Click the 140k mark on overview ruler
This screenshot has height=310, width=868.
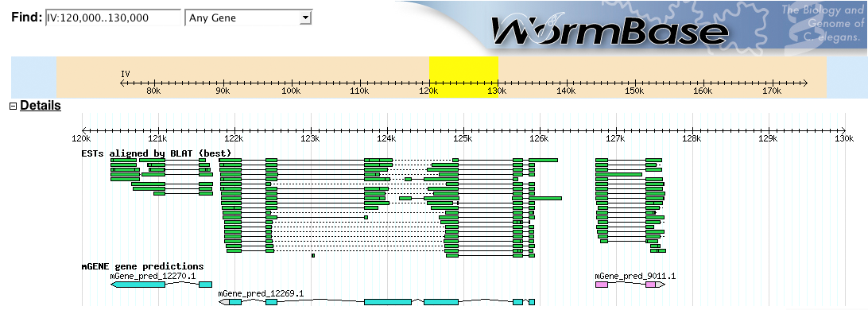pos(566,91)
